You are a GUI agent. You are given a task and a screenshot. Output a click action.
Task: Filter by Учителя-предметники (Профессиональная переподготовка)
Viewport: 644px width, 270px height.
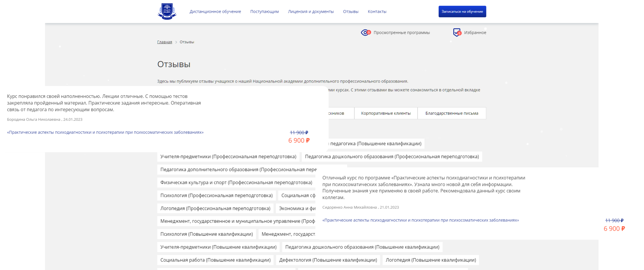coord(228,157)
